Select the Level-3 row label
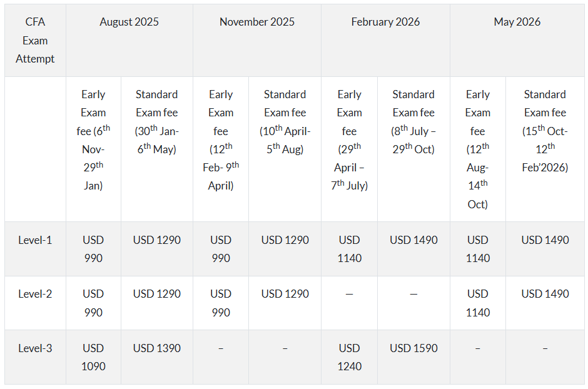 (35, 348)
